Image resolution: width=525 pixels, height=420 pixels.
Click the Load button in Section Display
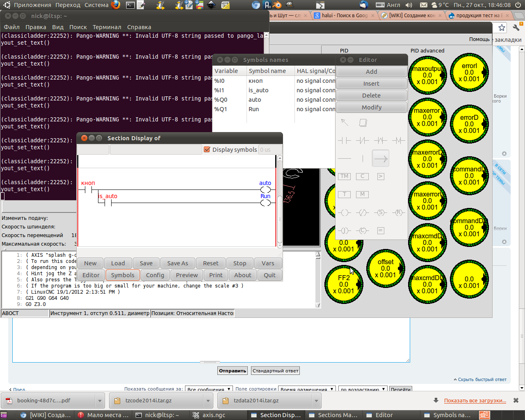pyautogui.click(x=118, y=263)
